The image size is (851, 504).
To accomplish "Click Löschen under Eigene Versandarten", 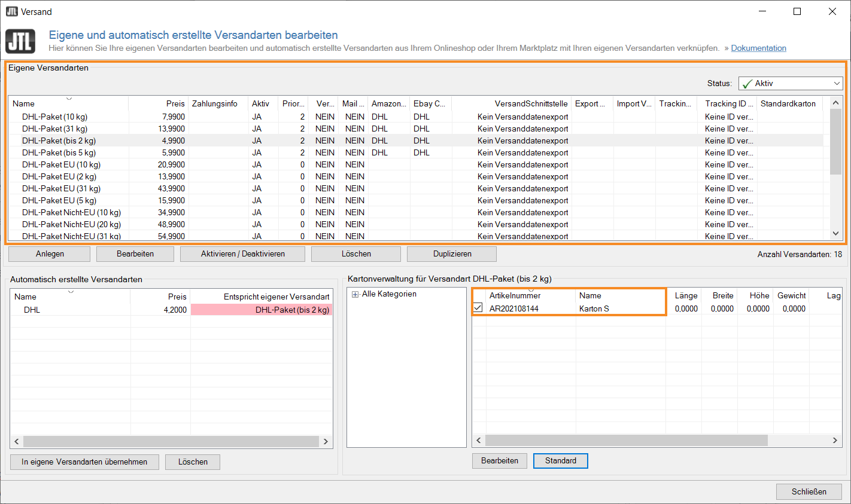I will 356,254.
